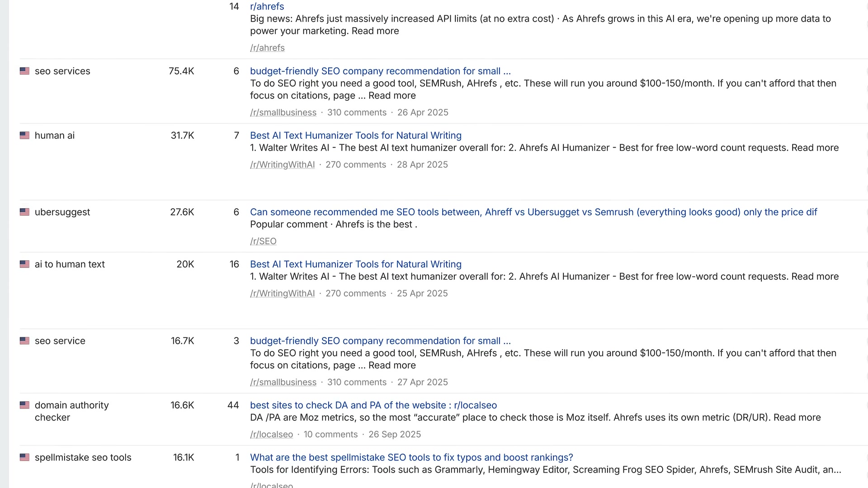Open the r/ahrefs result title
Screen dimensions: 868x488
point(267,7)
